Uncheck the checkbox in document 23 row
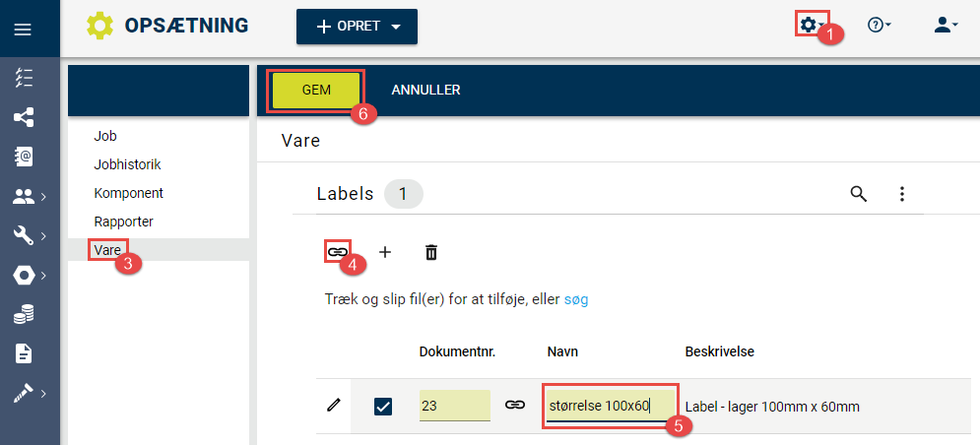This screenshot has height=445, width=980. click(382, 408)
